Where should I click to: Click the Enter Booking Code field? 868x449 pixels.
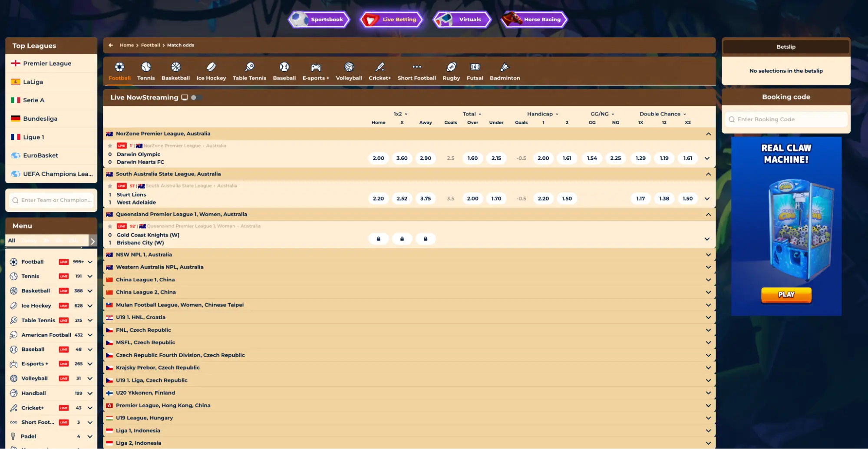point(785,119)
